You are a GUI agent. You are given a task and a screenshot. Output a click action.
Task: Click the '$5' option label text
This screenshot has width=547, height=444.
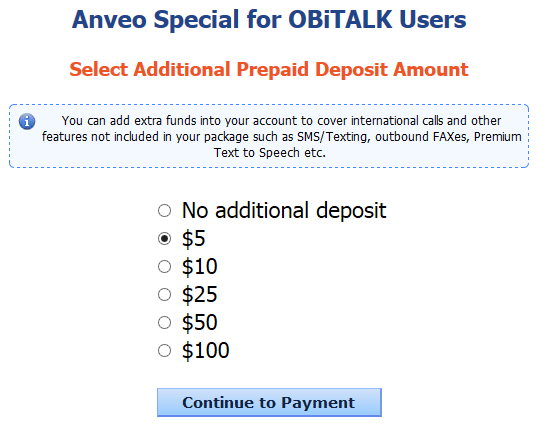pos(194,239)
